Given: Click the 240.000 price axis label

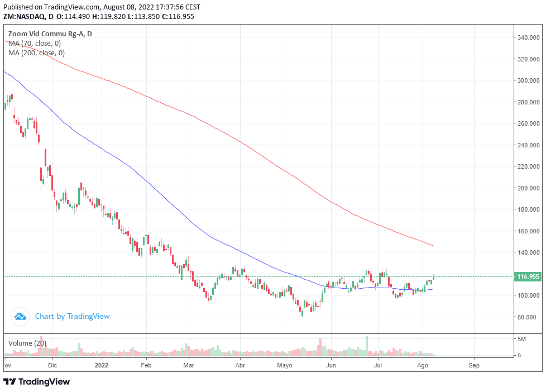Looking at the screenshot, I should pos(528,145).
